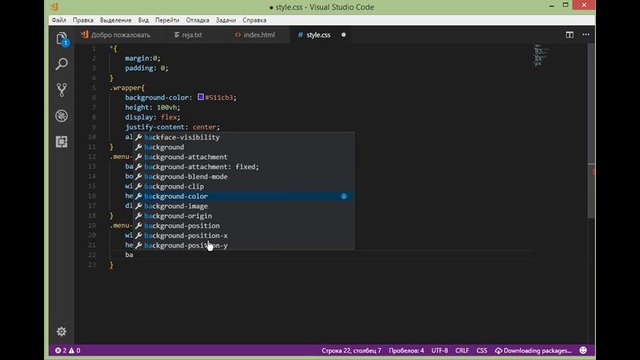Click on 'height: 100vh;' line
Viewport: 640px width, 360px height.
[153, 107]
